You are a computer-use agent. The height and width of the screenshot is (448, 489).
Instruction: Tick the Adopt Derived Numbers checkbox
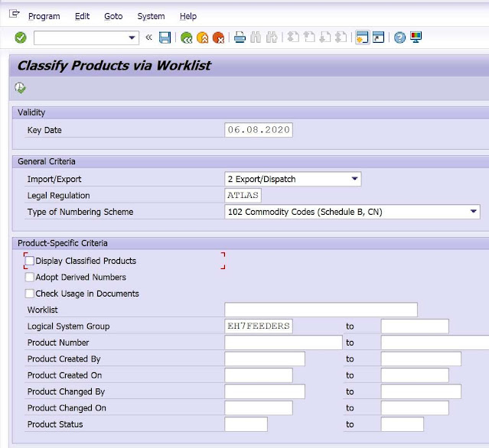(30, 277)
